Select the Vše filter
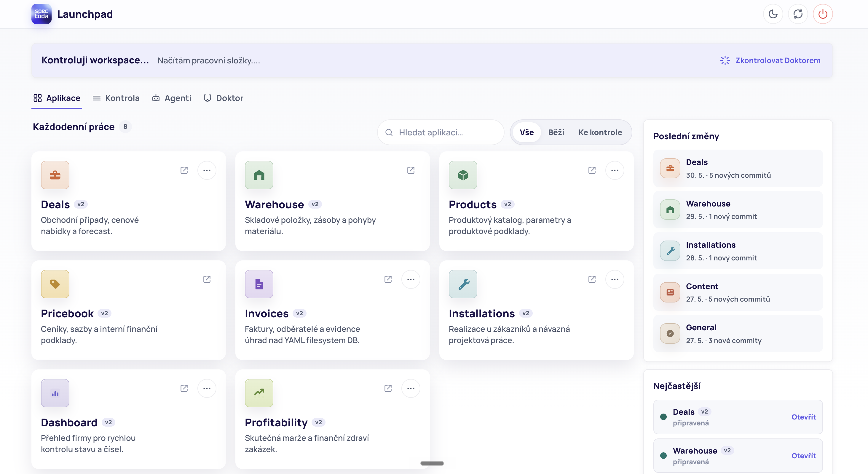The image size is (868, 474). tap(527, 132)
